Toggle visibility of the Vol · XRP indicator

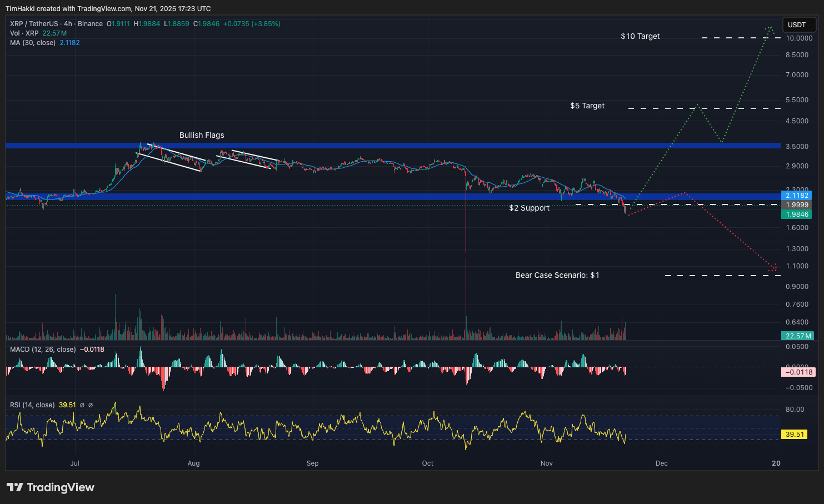pos(24,33)
